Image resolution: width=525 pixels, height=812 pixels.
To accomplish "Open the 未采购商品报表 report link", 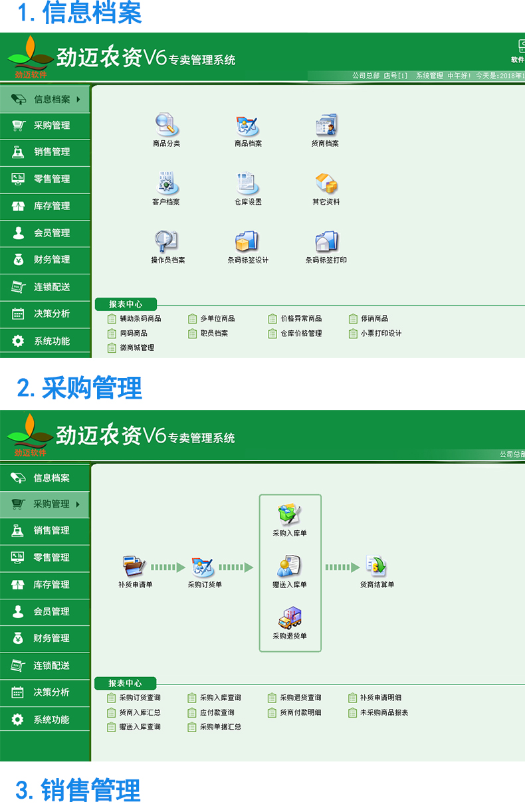I will point(378,712).
